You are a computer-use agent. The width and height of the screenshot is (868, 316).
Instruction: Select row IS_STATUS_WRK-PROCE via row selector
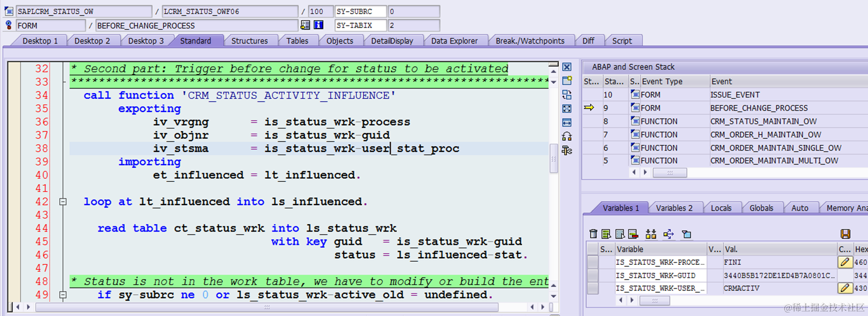[592, 262]
